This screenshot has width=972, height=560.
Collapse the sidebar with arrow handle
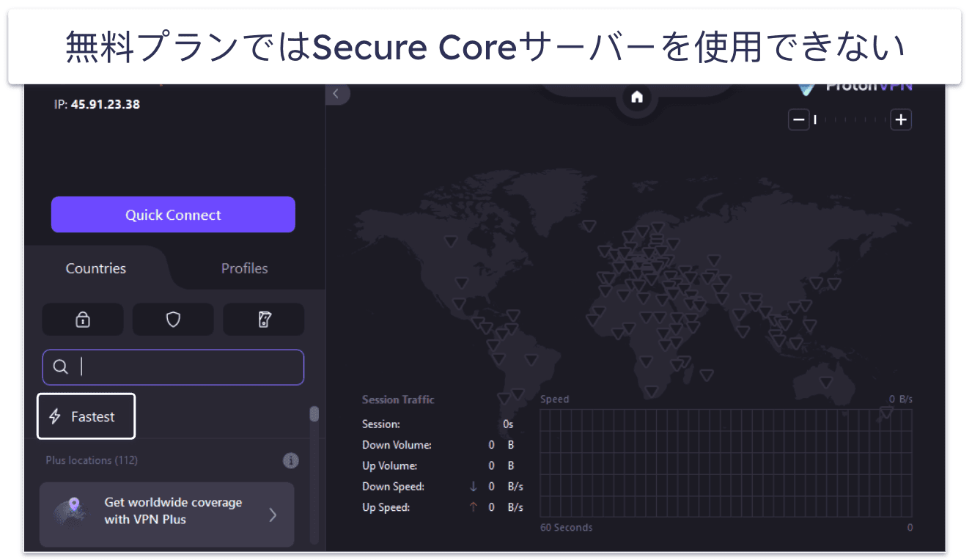click(337, 94)
